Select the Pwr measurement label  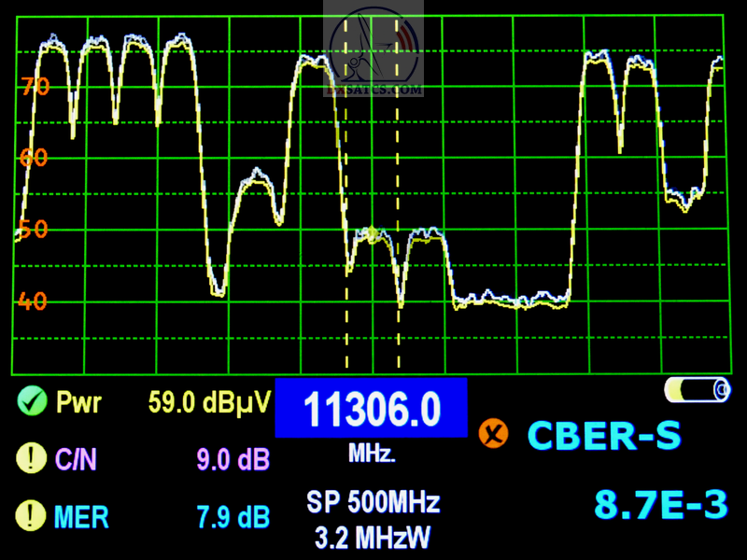79,402
